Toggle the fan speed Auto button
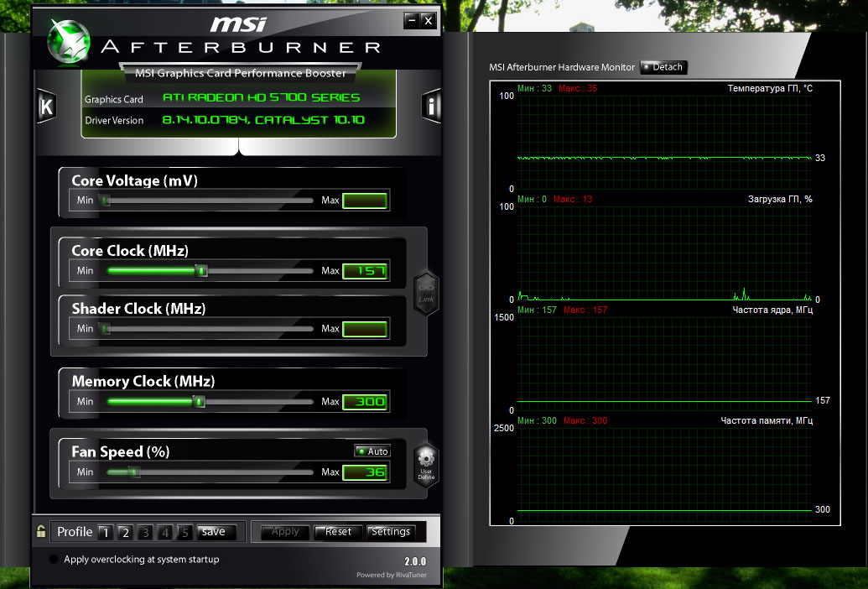Viewport: 868px width, 589px height. coord(372,451)
